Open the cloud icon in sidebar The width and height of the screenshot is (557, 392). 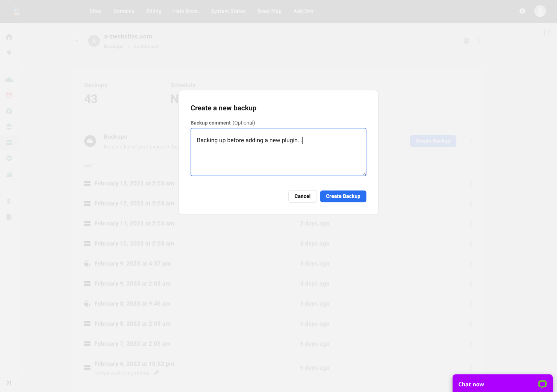[x=9, y=80]
